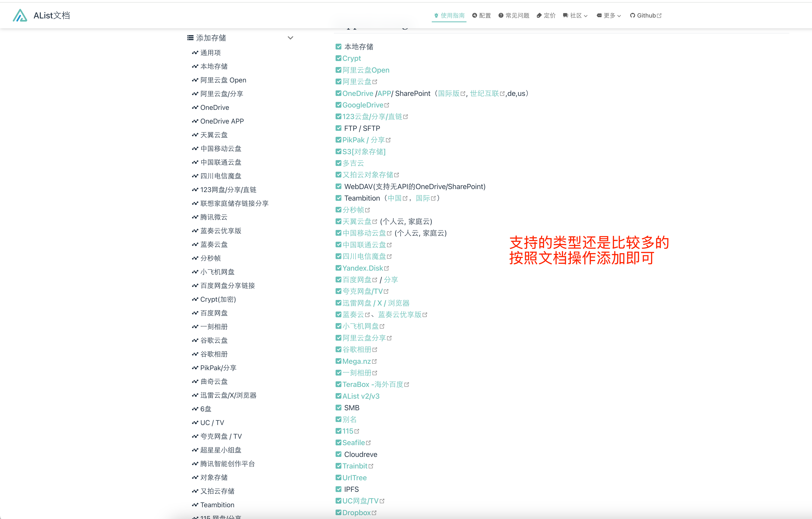Open the 社区 dropdown menu

point(575,15)
